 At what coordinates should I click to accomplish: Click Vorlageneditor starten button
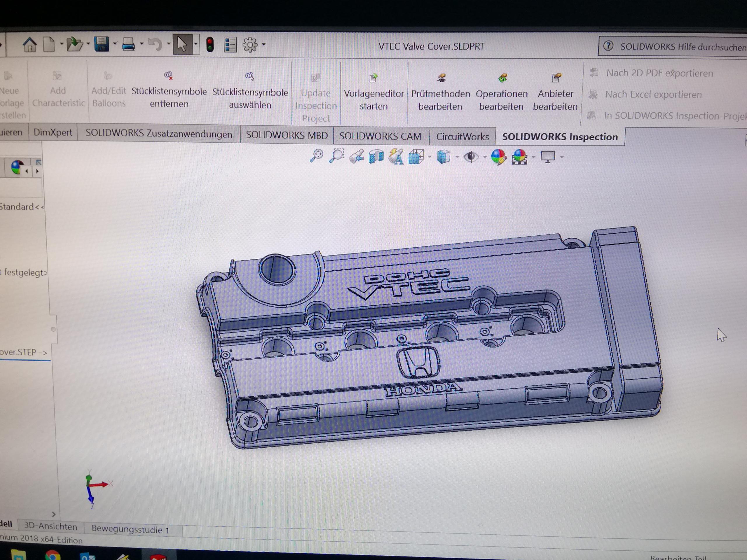[373, 92]
